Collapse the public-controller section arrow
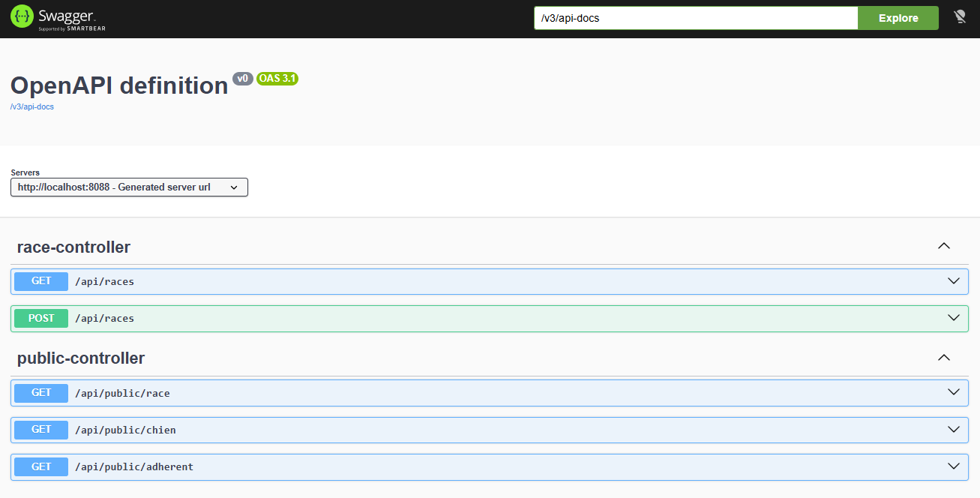The image size is (980, 498). pos(944,358)
